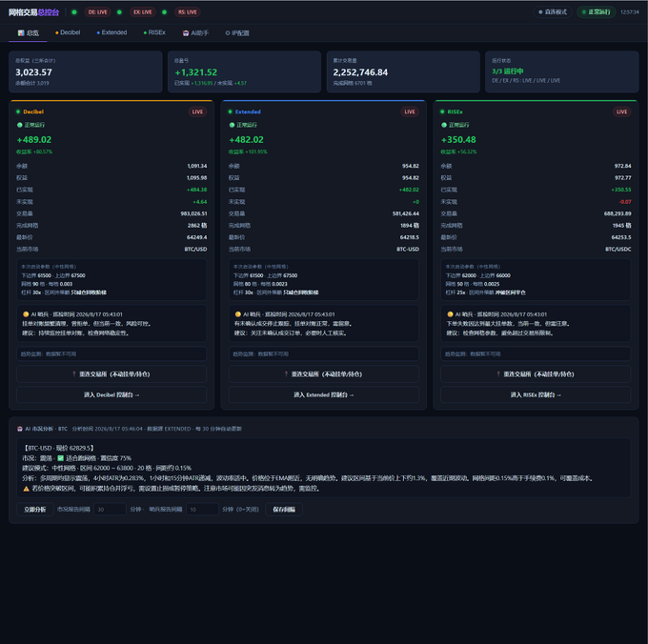Click Decibel trend monitor box
Image resolution: width=648 pixels, height=644 pixels.
[x=111, y=354]
